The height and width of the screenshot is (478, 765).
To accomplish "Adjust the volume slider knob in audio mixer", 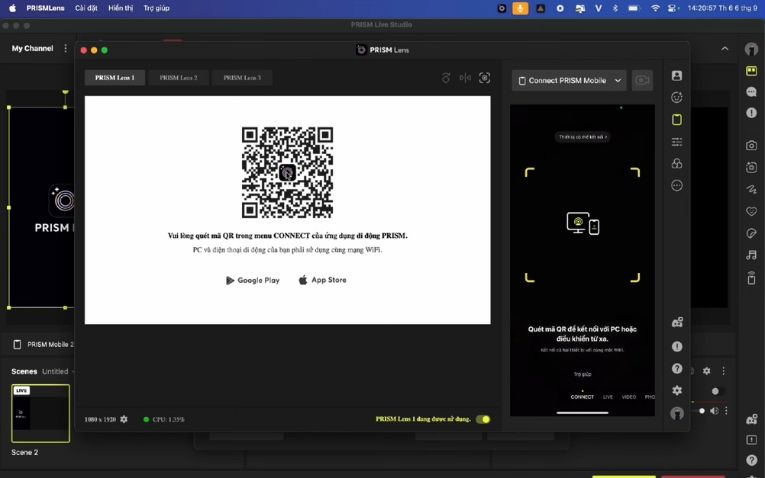I will point(702,411).
